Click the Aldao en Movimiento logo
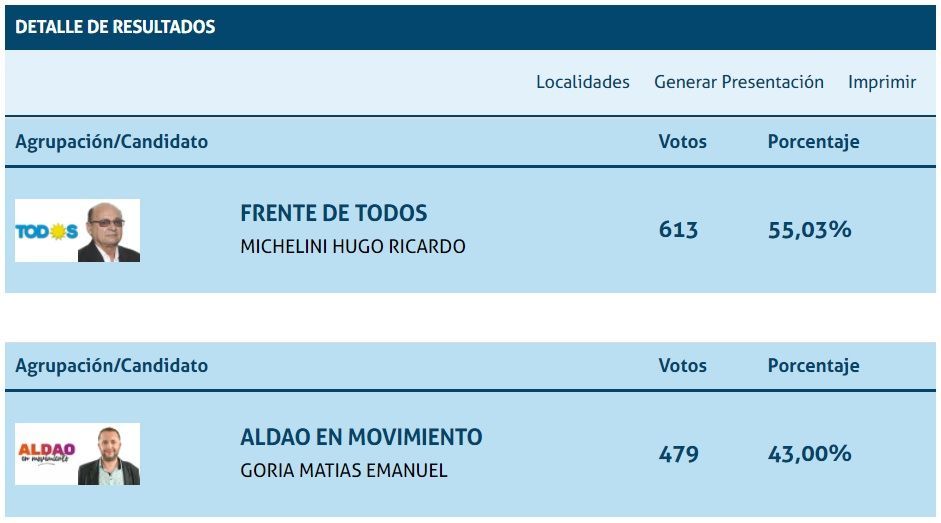This screenshot has height=523, width=941. 46,454
